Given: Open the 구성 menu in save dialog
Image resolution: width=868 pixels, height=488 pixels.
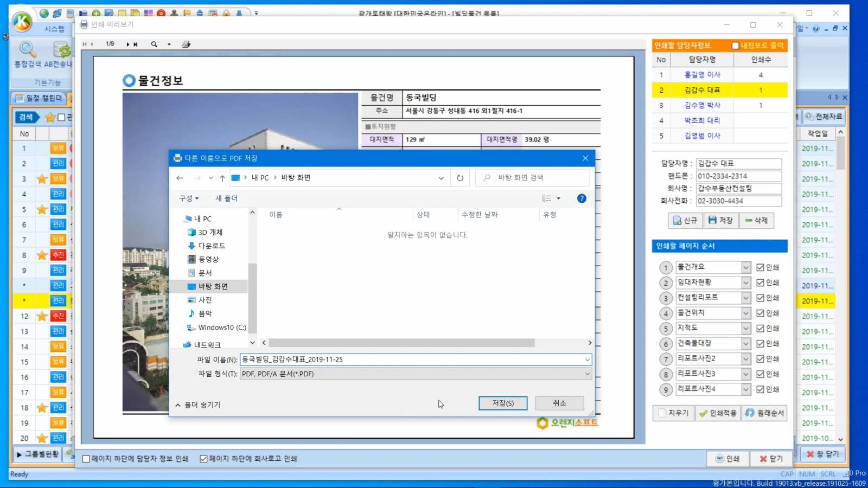Looking at the screenshot, I should pos(189,198).
